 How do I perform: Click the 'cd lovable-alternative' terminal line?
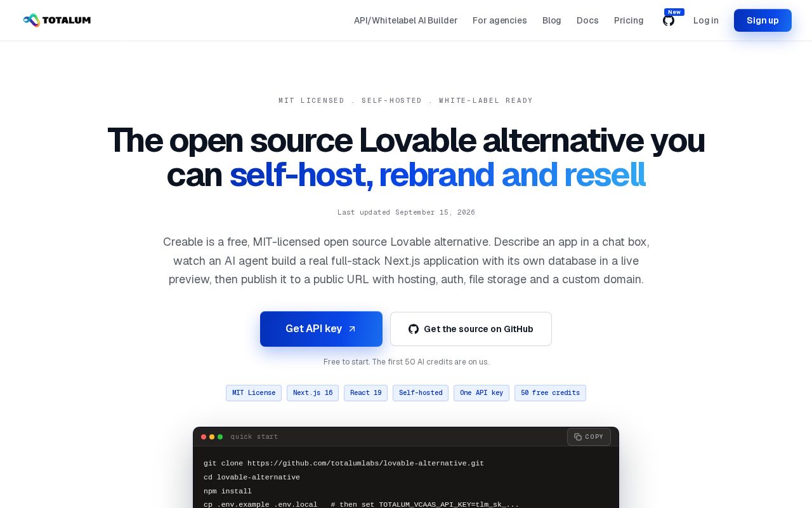(x=252, y=478)
